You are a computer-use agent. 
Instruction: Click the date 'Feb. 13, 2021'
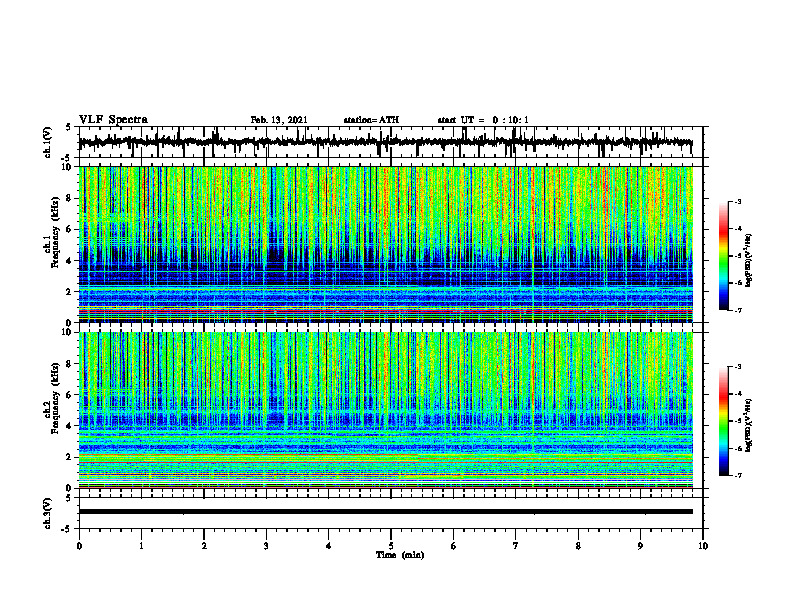[x=279, y=120]
